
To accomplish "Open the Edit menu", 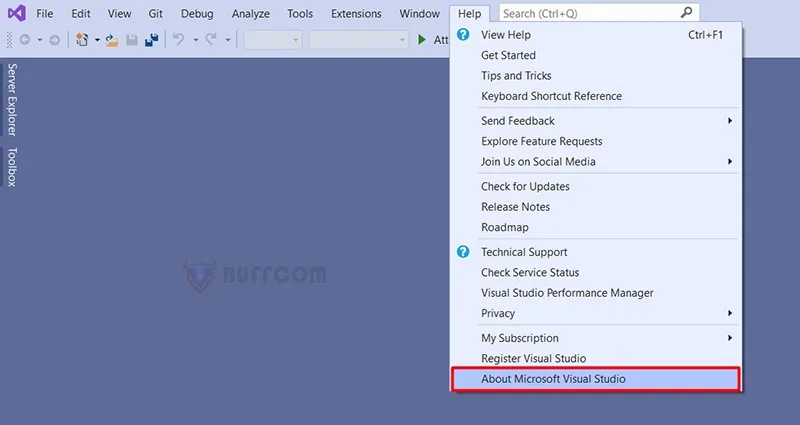I will click(81, 14).
